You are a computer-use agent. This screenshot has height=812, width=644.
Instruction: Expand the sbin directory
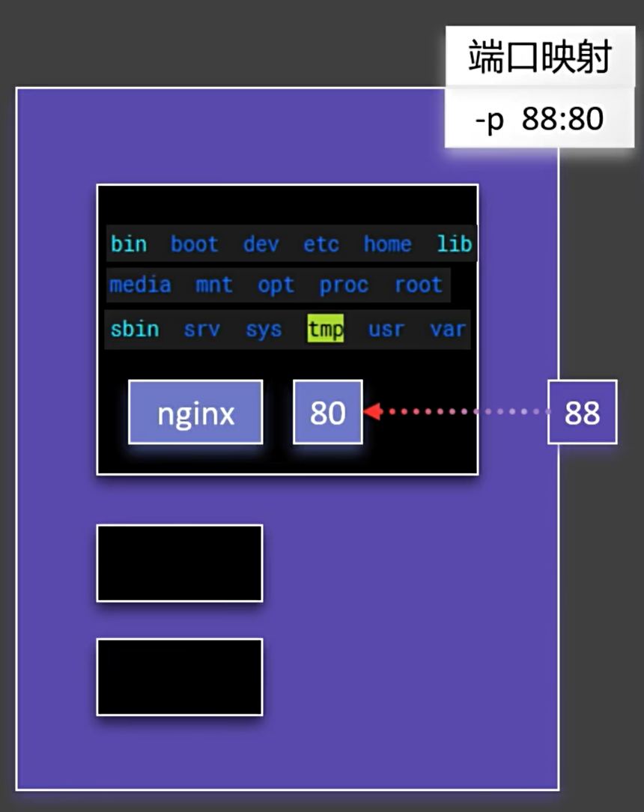(x=133, y=328)
